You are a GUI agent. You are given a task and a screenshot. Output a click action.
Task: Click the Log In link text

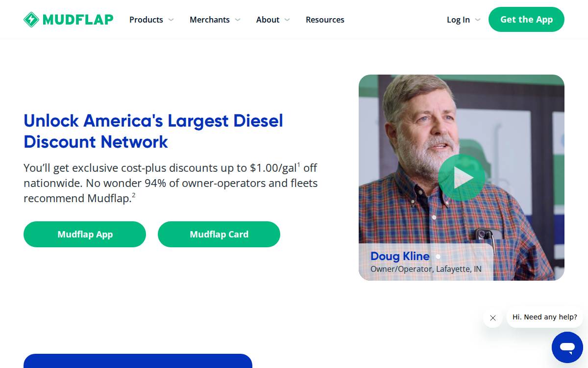pos(458,20)
